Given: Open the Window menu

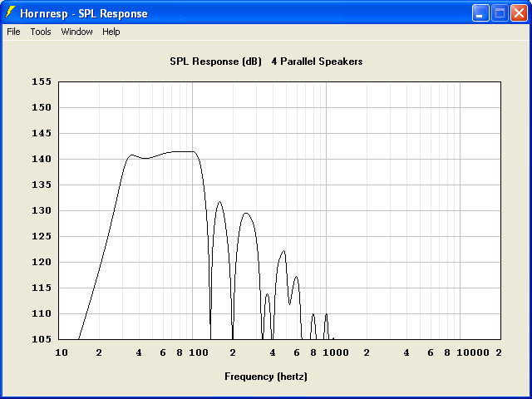Looking at the screenshot, I should (x=76, y=32).
